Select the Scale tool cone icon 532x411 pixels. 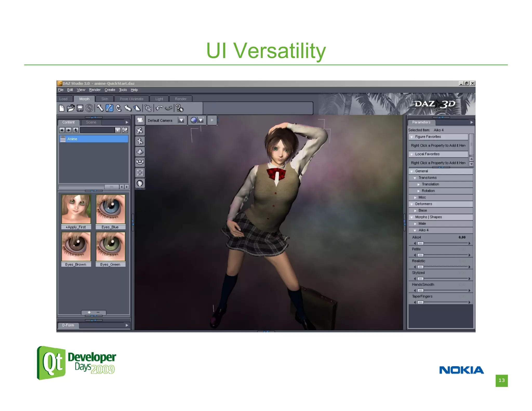coord(137,108)
